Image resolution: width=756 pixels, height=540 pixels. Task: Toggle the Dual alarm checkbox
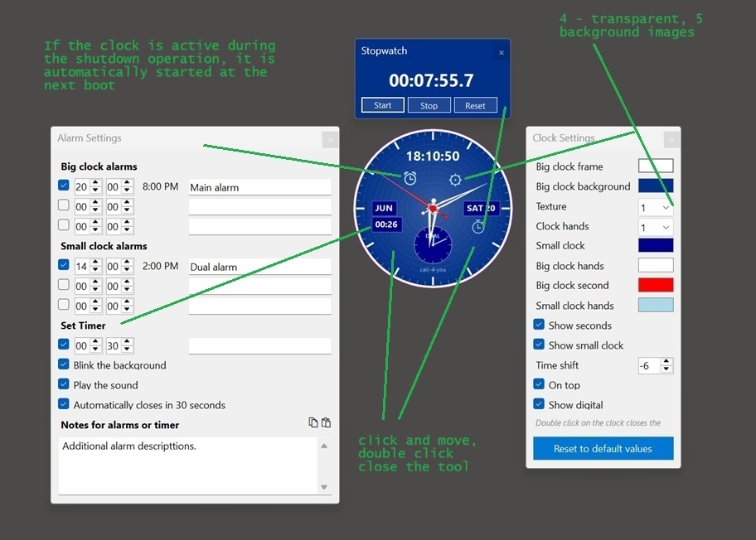pos(63,265)
